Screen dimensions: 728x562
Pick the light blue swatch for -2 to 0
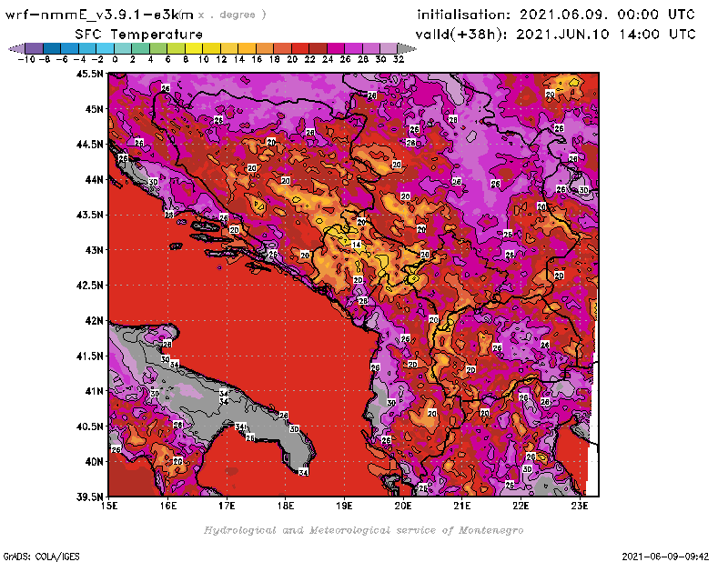pos(105,49)
